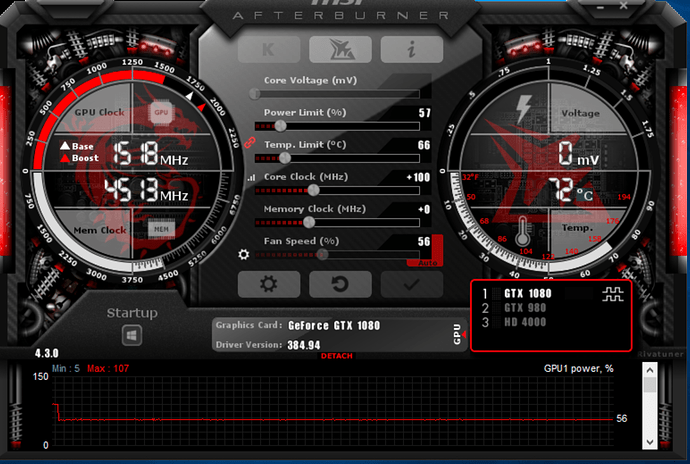Click the Memory Clock value +0

click(424, 210)
